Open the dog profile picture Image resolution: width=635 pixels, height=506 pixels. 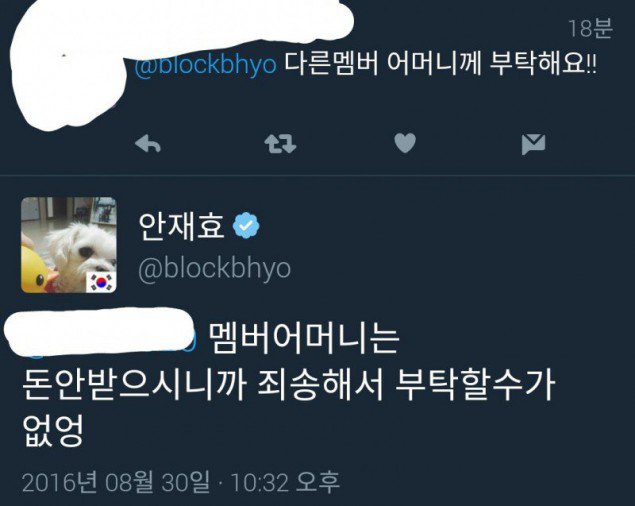(69, 245)
